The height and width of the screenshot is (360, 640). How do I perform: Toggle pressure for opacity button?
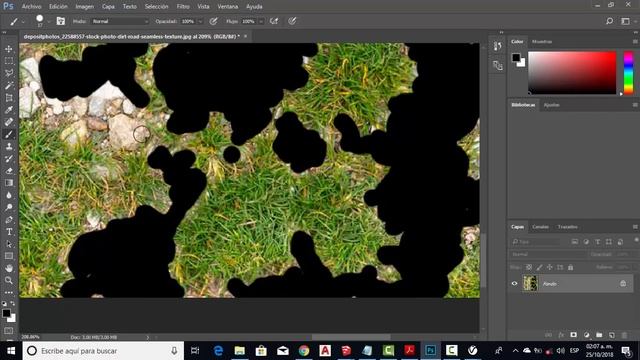(213, 21)
